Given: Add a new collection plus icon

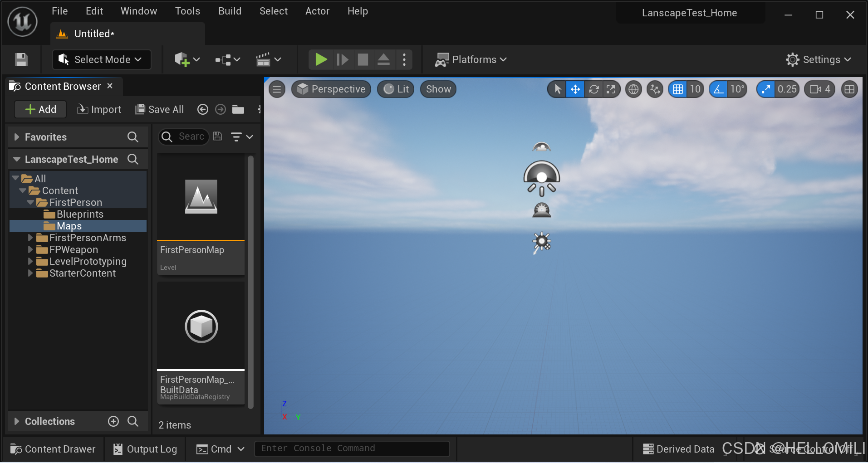Looking at the screenshot, I should (x=113, y=421).
